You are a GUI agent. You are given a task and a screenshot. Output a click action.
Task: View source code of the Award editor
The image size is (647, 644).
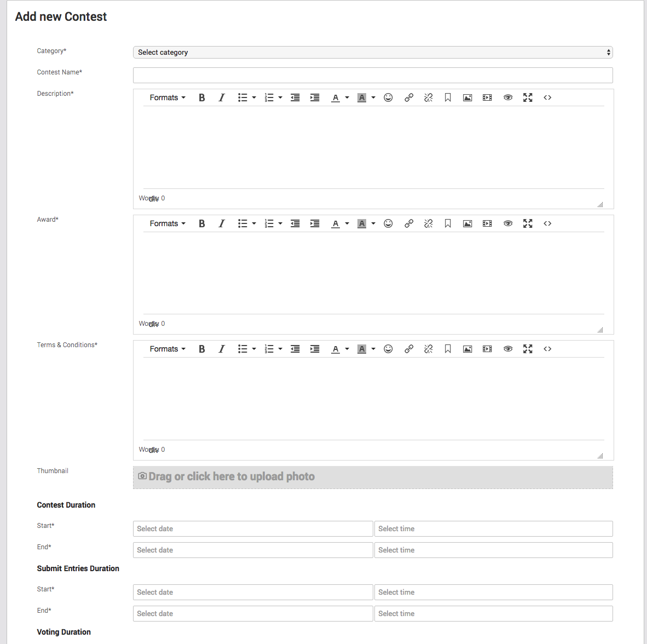tap(547, 223)
